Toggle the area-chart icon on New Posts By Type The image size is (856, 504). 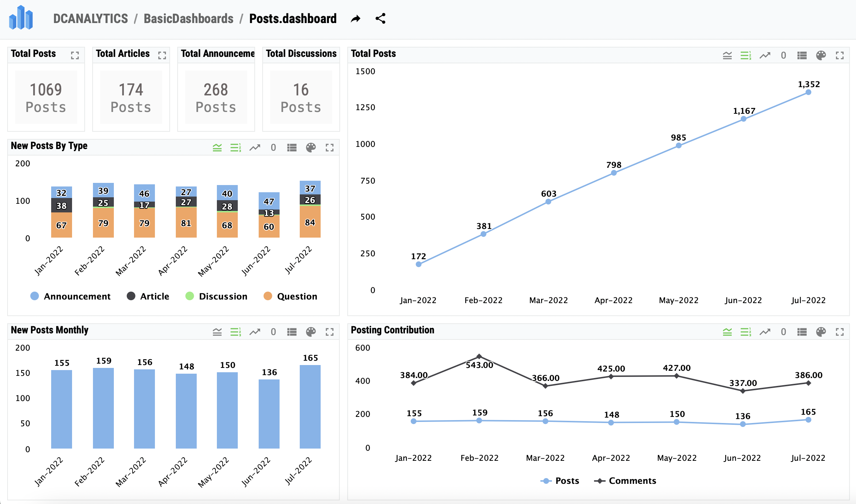tap(217, 148)
